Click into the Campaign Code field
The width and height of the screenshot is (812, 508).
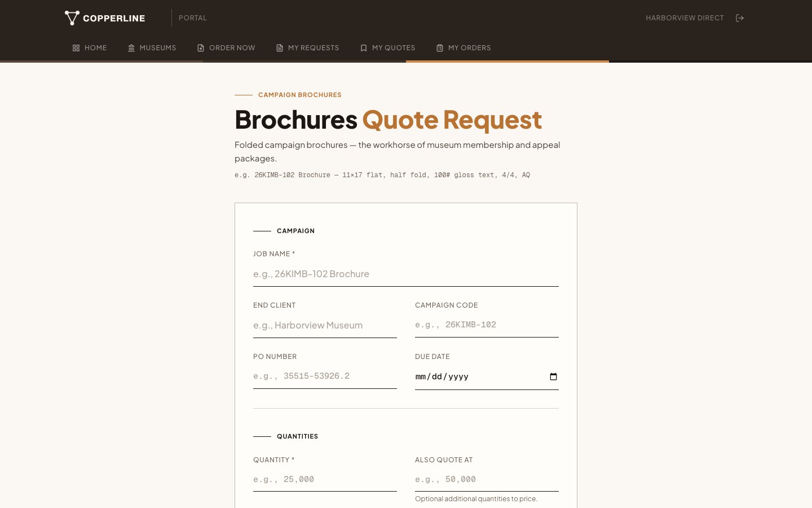[x=487, y=325]
